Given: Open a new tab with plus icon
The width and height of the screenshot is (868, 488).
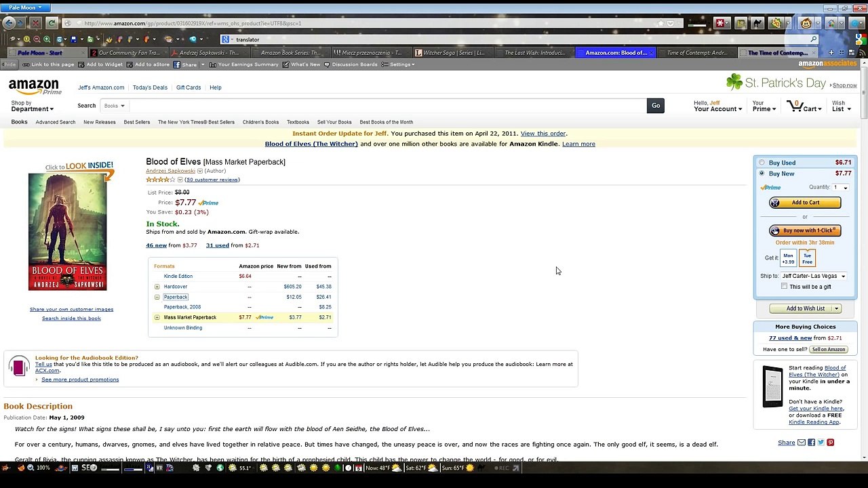Looking at the screenshot, I should coord(831,52).
